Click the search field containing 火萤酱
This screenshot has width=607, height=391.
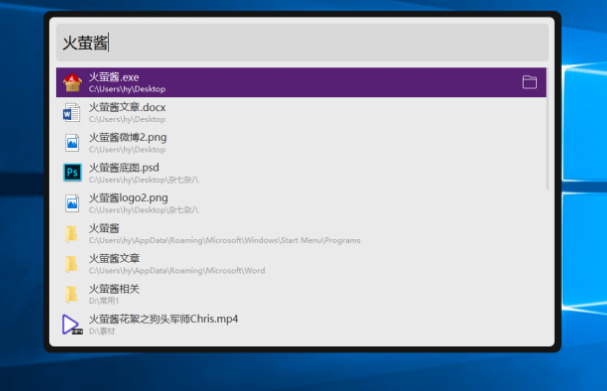(302, 43)
